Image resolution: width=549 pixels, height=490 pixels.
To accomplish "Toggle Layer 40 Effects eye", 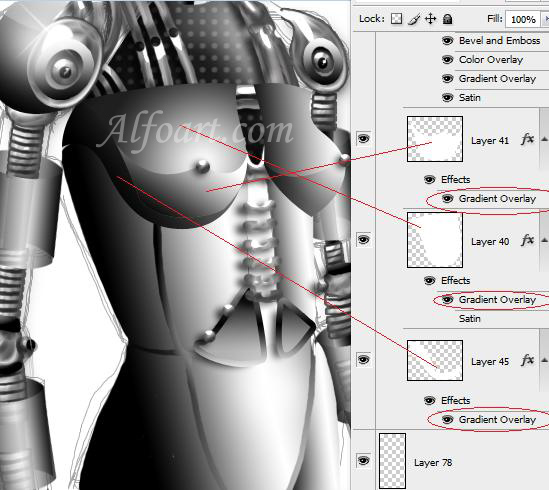I will (x=430, y=281).
